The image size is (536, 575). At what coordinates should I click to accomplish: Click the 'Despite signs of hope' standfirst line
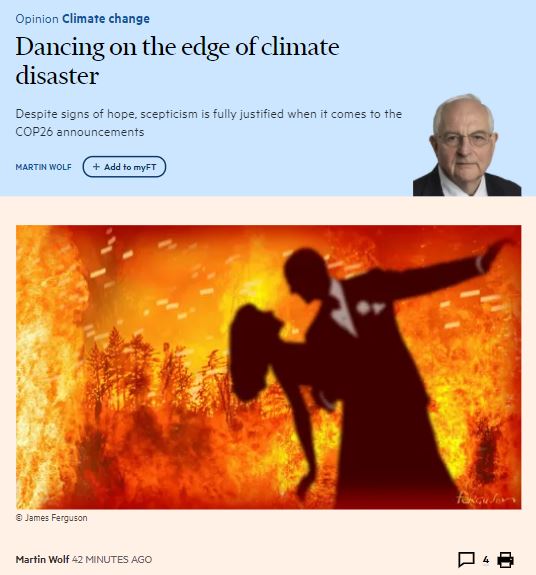coord(209,114)
